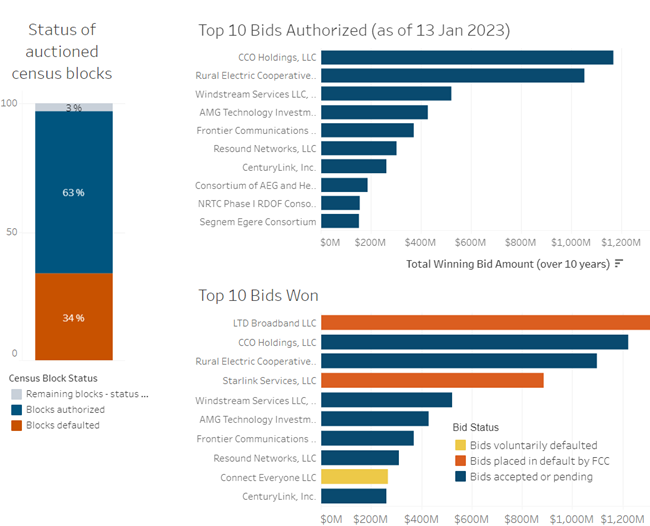Click Connect Everyone LLC yellow bar
This screenshot has height=526, width=650.
pos(355,477)
